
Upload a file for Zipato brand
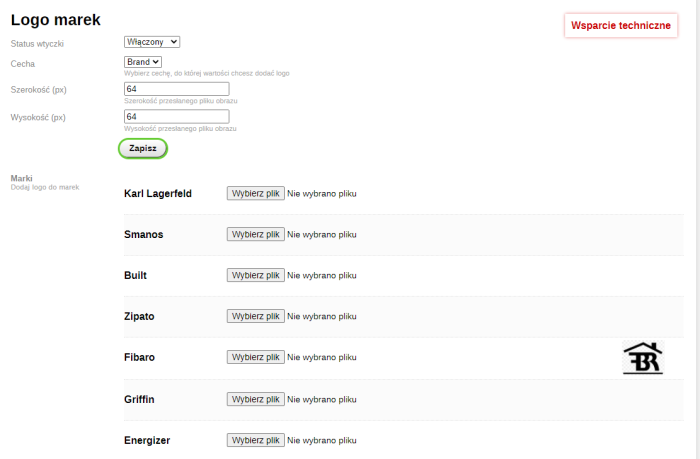256,316
